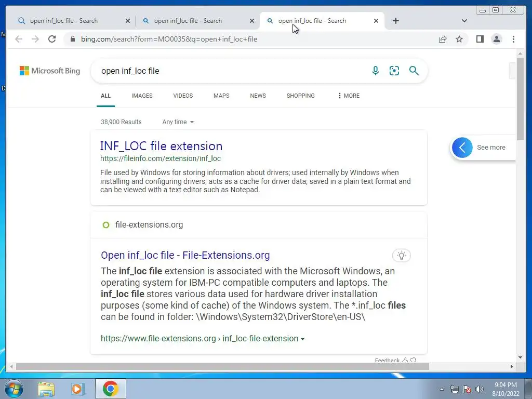
Task: Open the browser side panel
Action: pyautogui.click(x=480, y=39)
